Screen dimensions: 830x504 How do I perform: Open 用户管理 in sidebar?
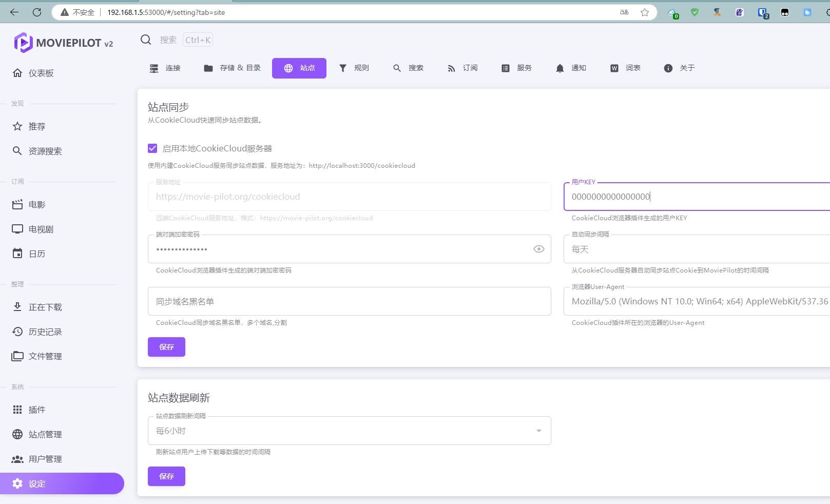[x=37, y=459]
